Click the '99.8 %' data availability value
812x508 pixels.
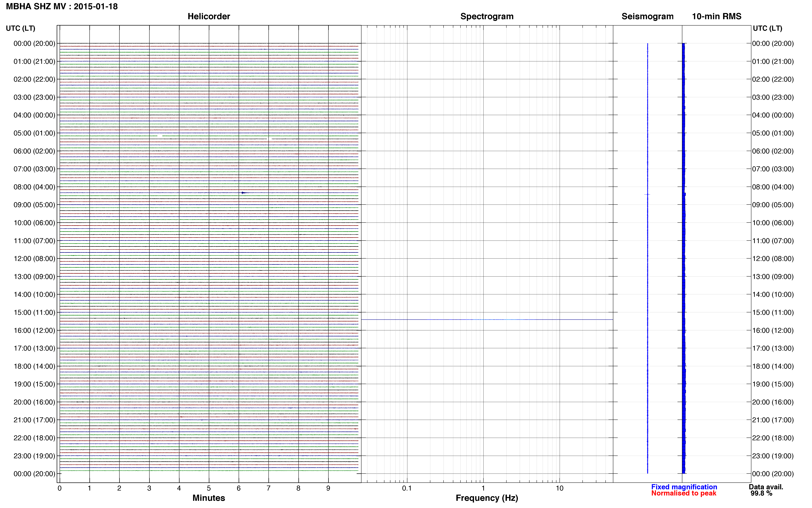tap(761, 493)
